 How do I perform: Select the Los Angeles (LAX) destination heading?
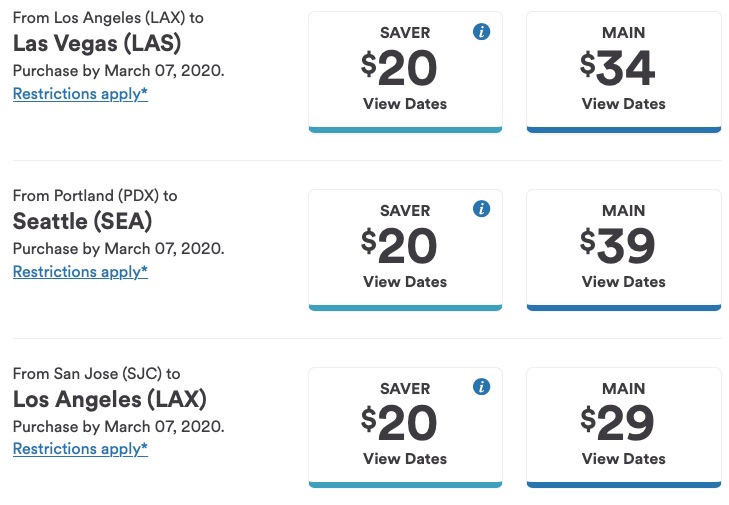(x=109, y=400)
